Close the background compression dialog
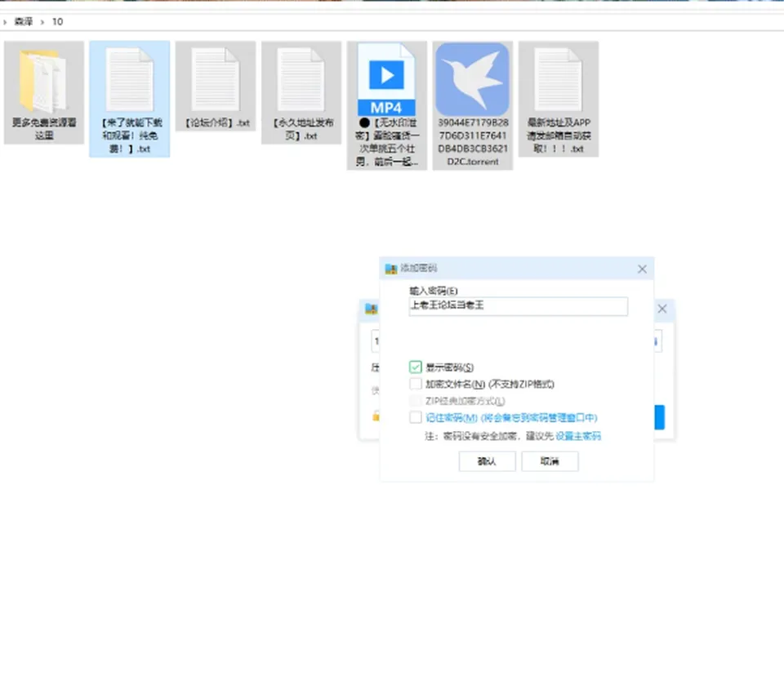The width and height of the screenshot is (784, 690). pos(662,309)
